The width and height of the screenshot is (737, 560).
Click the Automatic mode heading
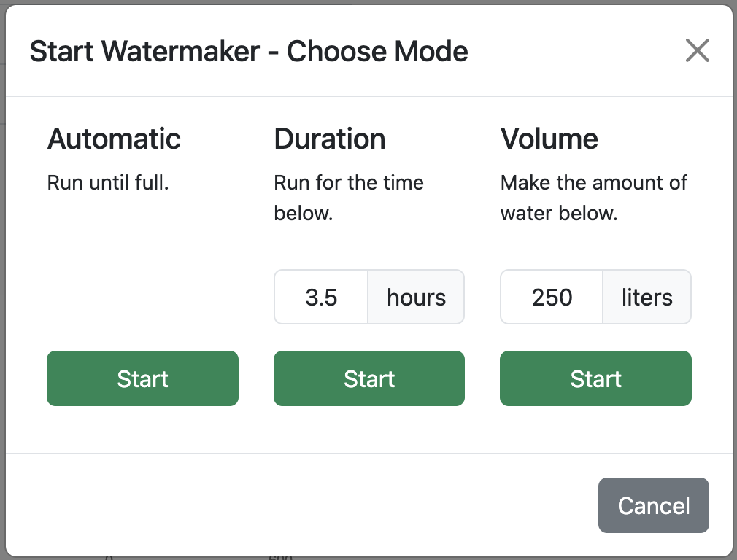pos(114,139)
